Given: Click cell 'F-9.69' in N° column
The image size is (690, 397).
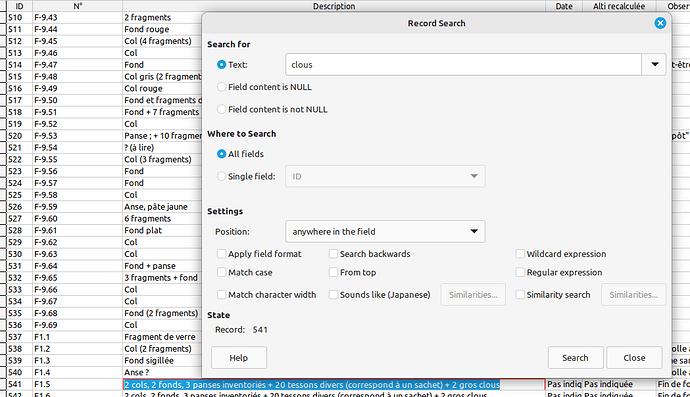Looking at the screenshot, I should click(77, 325).
